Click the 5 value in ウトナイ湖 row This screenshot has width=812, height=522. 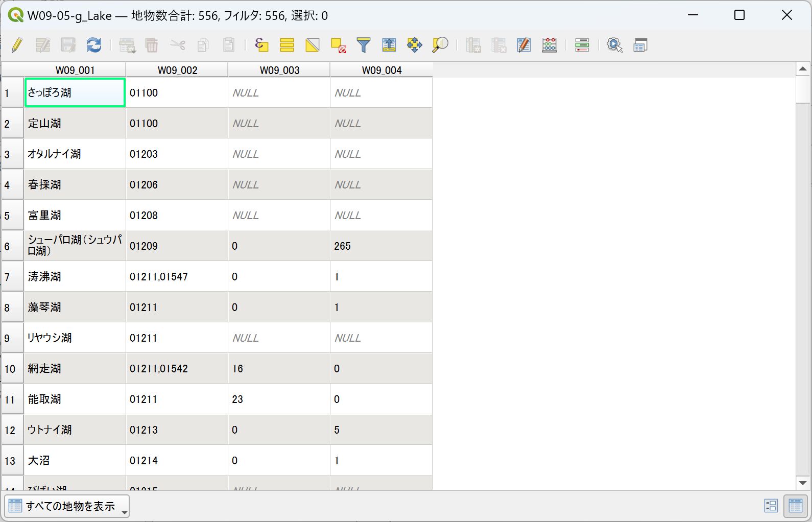pos(381,430)
